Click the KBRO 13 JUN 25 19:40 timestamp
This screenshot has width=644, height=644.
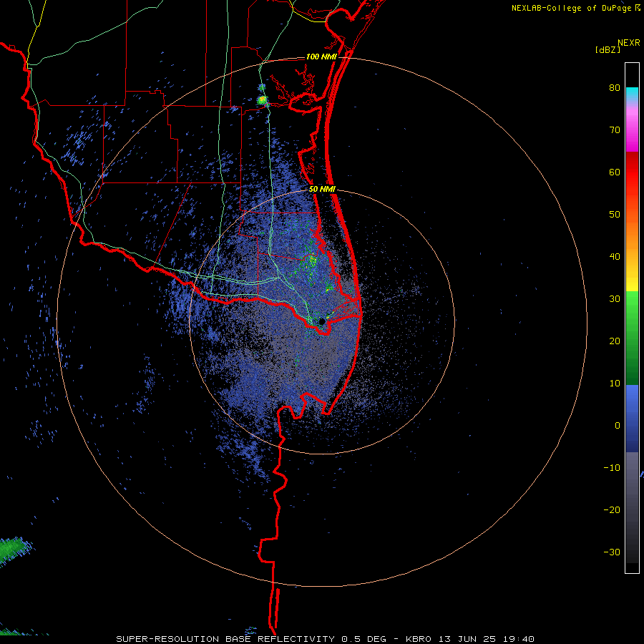tap(469, 639)
